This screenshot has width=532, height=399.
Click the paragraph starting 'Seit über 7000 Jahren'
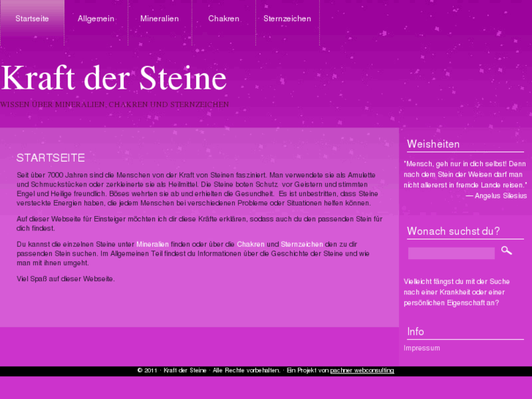tap(197, 189)
